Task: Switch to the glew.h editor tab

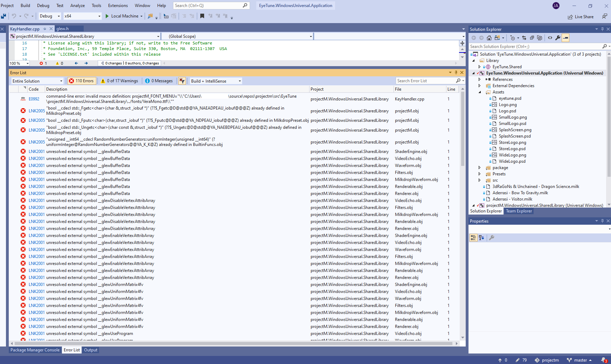Action: coord(69,28)
